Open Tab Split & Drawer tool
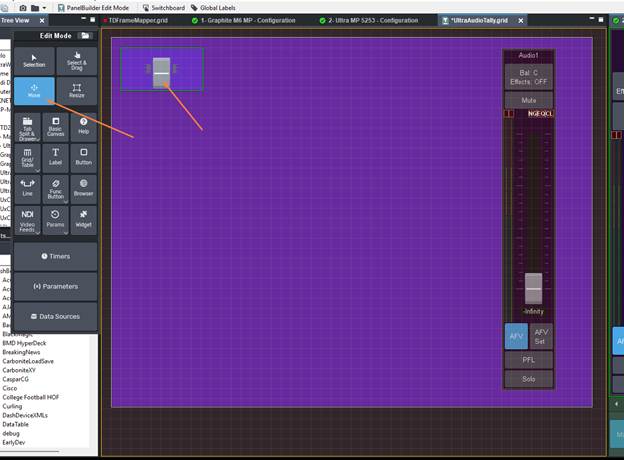The width and height of the screenshot is (624, 460). click(x=27, y=128)
